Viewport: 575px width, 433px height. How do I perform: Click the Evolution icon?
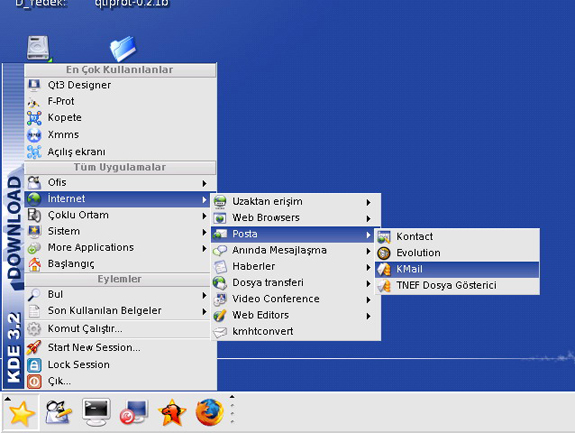tap(384, 253)
